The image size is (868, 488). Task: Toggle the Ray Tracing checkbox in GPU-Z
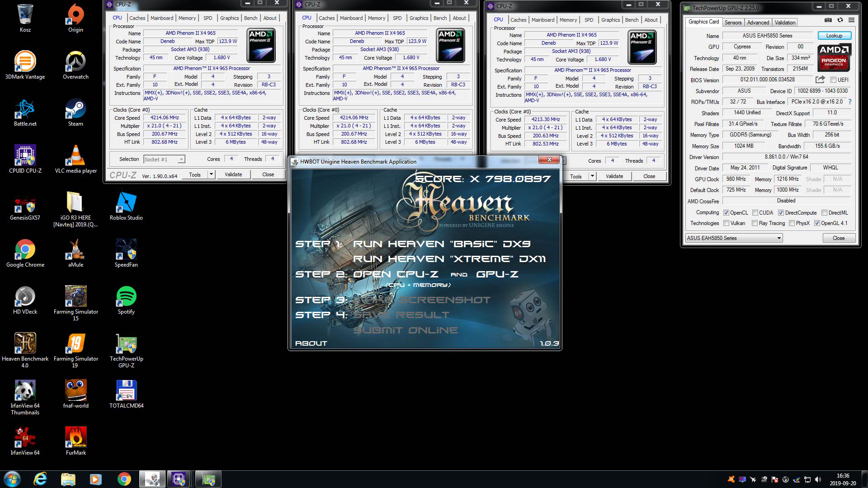(755, 223)
